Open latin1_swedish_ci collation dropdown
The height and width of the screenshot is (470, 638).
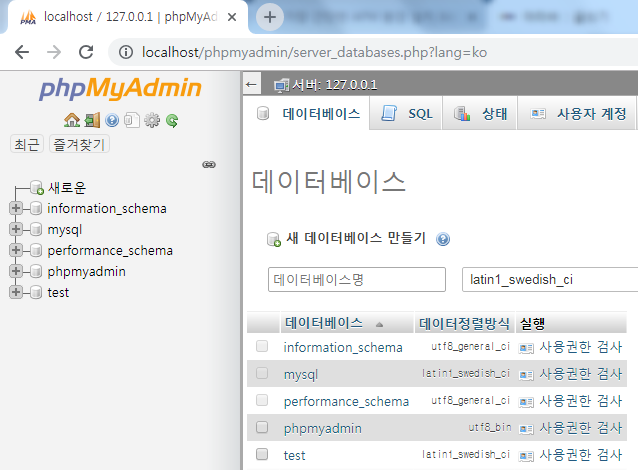click(x=550, y=280)
